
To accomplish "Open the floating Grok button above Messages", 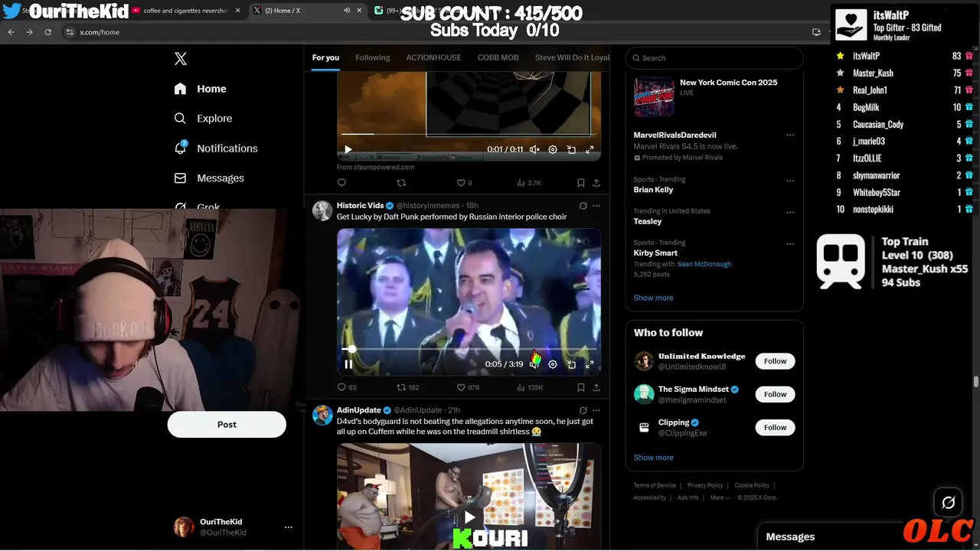I will coord(948,503).
